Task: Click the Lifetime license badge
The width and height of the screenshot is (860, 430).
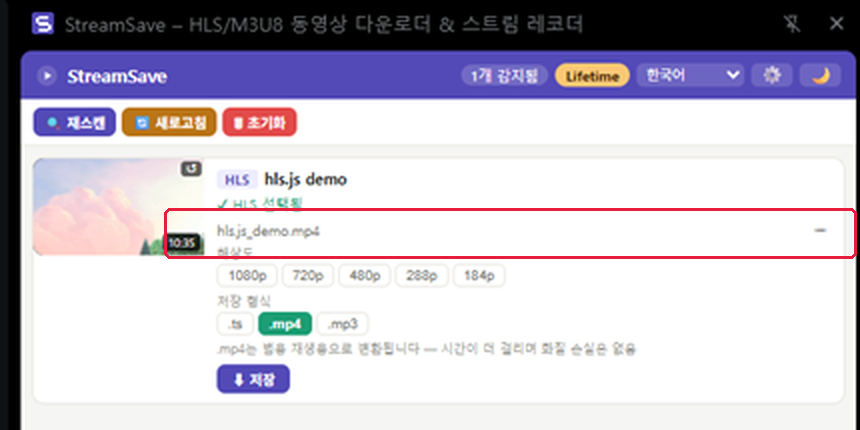Action: (592, 76)
